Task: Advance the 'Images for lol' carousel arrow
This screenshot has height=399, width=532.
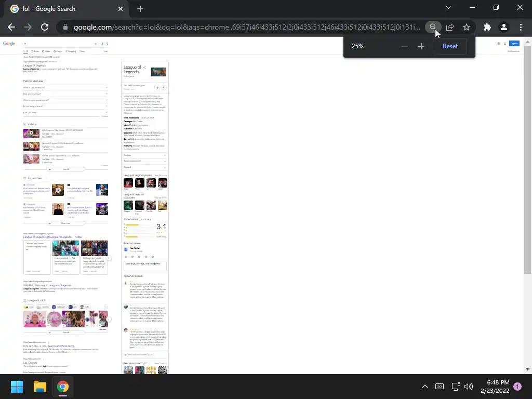Action: (109, 320)
